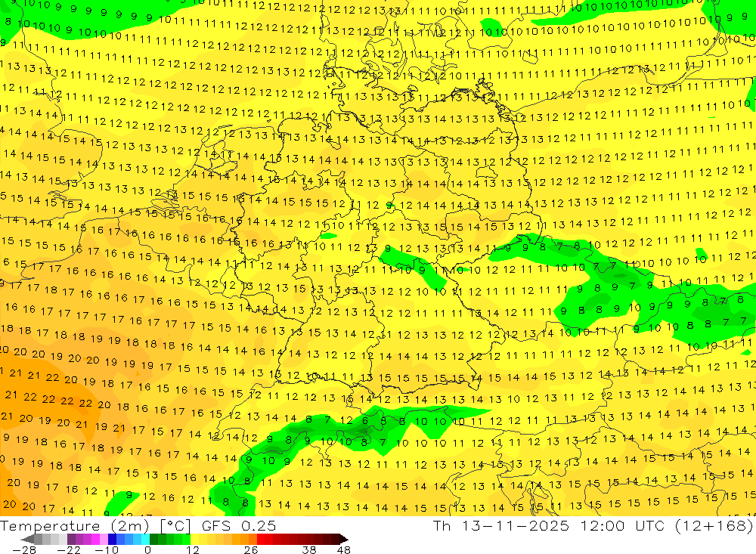Click the −28 legend label

[x=24, y=549]
